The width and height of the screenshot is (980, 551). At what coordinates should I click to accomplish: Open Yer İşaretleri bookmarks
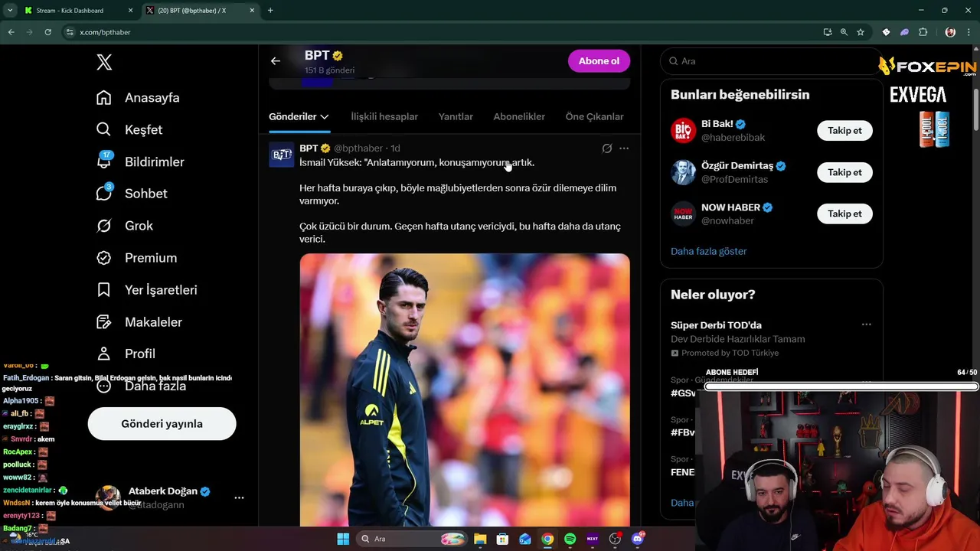(x=147, y=290)
